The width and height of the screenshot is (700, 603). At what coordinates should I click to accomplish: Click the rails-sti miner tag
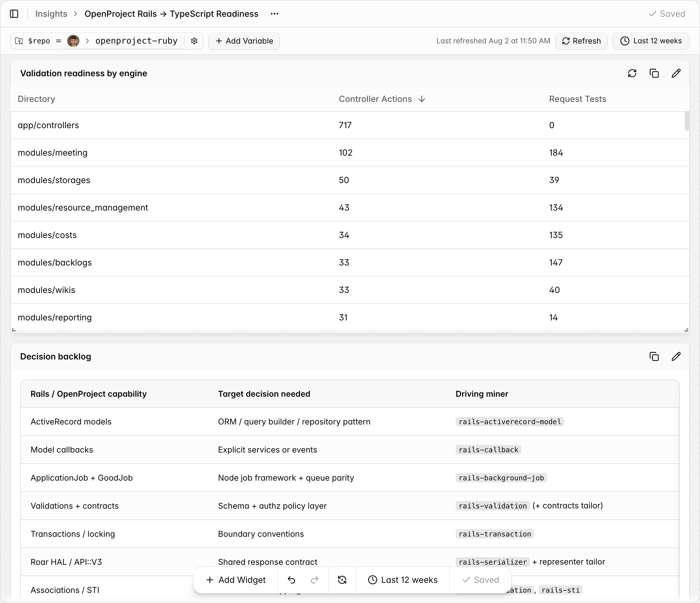560,590
